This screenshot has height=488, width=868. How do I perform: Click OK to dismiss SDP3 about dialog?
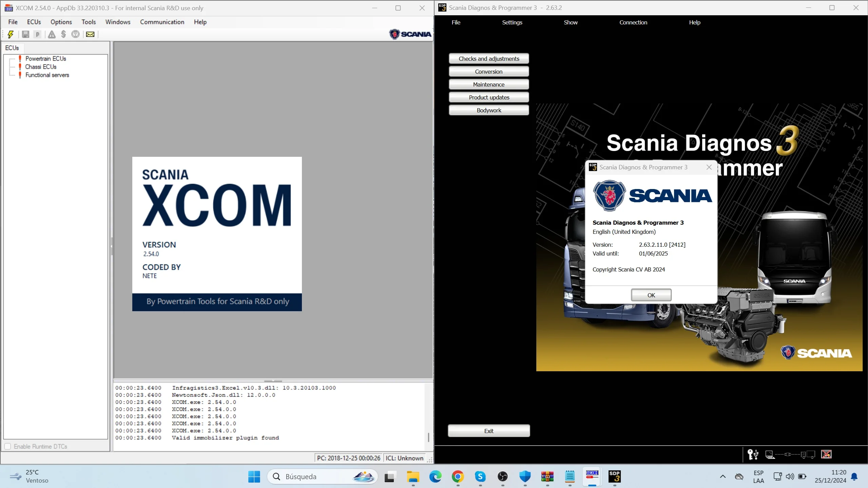(x=651, y=295)
